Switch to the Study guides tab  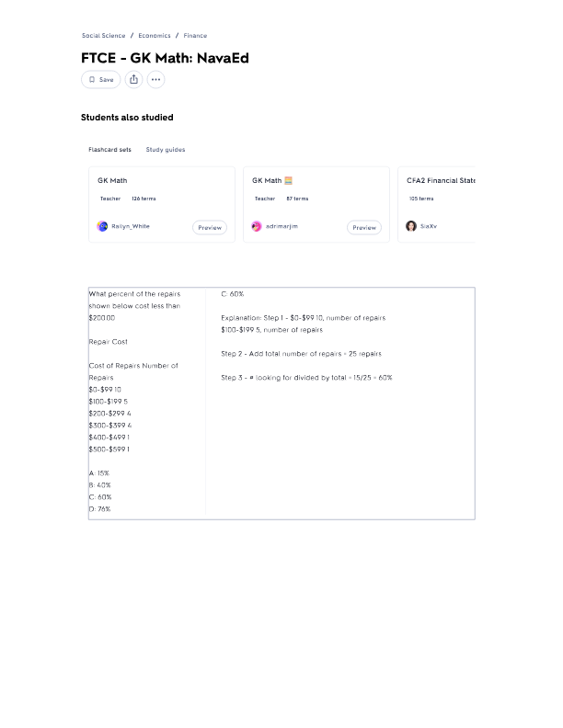tap(166, 150)
